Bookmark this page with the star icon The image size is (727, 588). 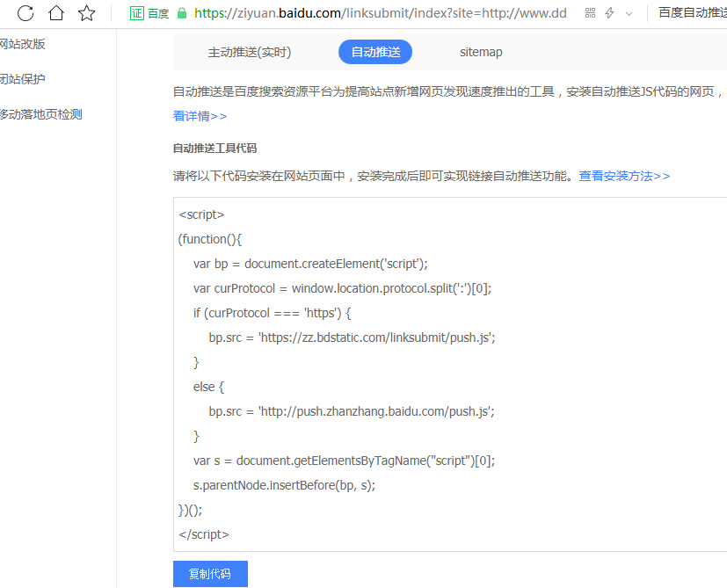pyautogui.click(x=87, y=13)
